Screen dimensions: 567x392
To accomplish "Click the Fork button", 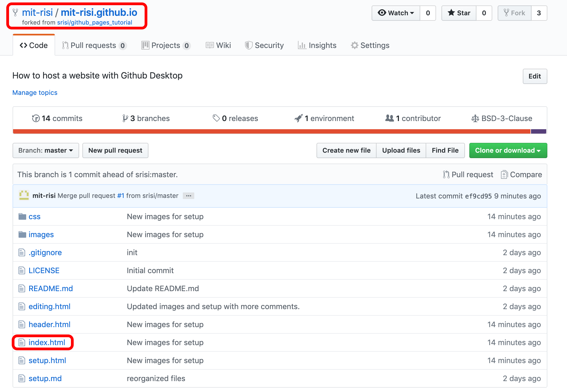I will click(515, 13).
